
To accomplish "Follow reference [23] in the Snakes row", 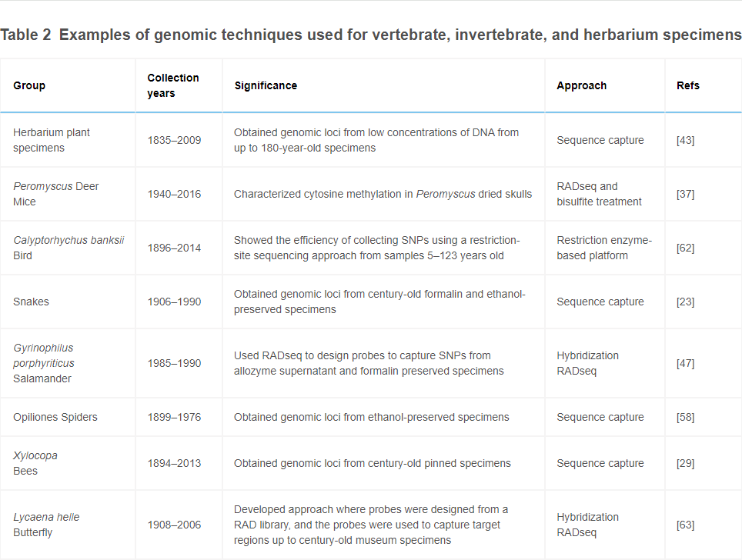I will coord(685,302).
